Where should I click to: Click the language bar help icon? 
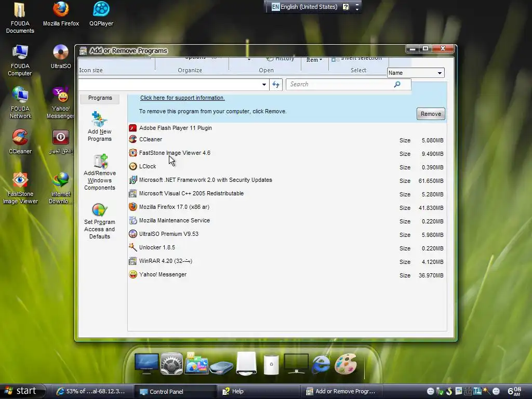coord(345,7)
